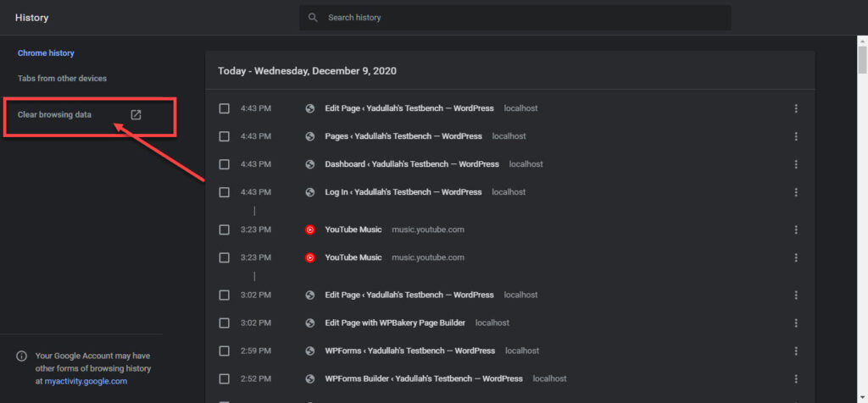Click the globe icon for the Dashboard entry
Screen dimensions: 868x403
point(310,164)
